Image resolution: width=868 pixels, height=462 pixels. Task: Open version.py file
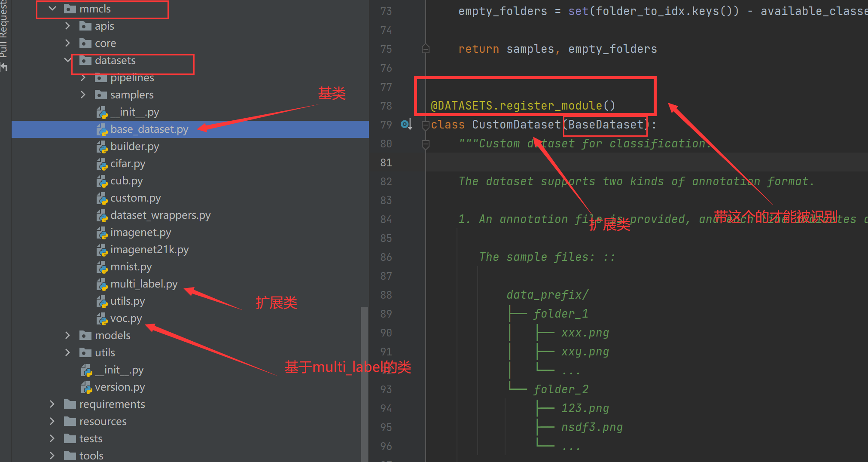point(120,387)
